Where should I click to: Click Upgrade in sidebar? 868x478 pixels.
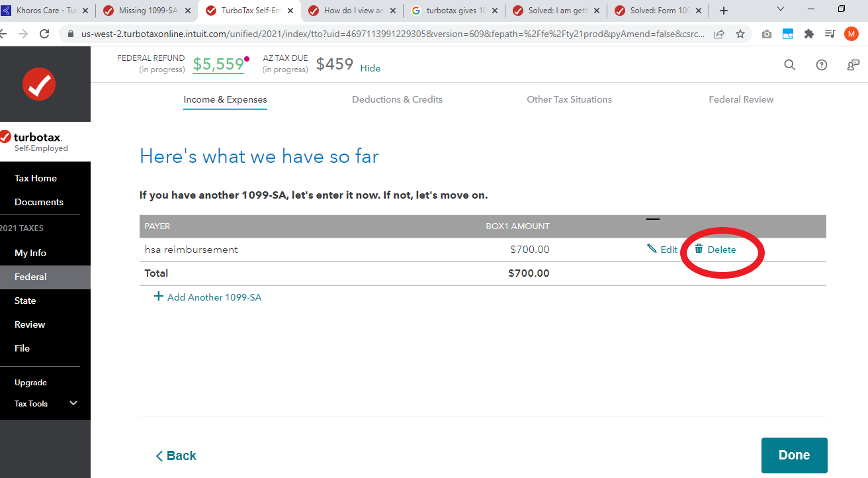pos(30,383)
